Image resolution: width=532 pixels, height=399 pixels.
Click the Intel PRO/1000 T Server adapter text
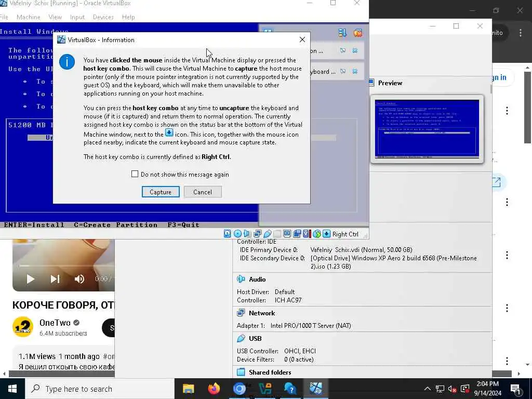(311, 325)
